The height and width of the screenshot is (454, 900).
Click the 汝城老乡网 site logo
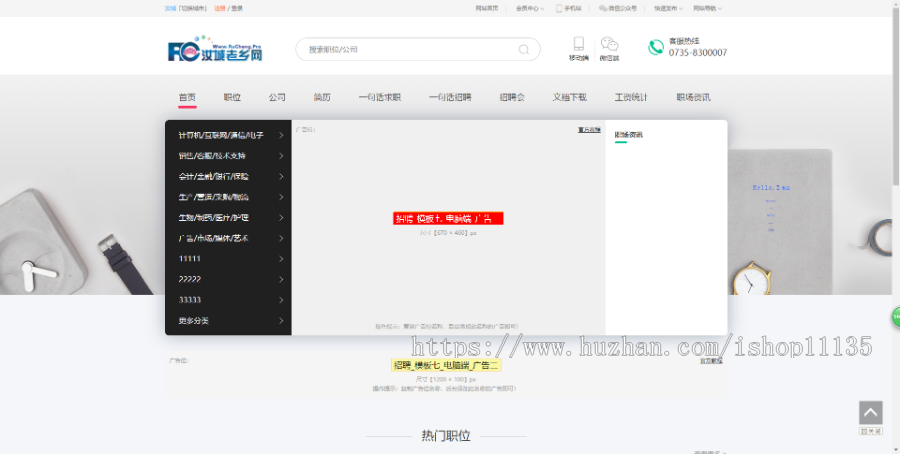coord(215,49)
